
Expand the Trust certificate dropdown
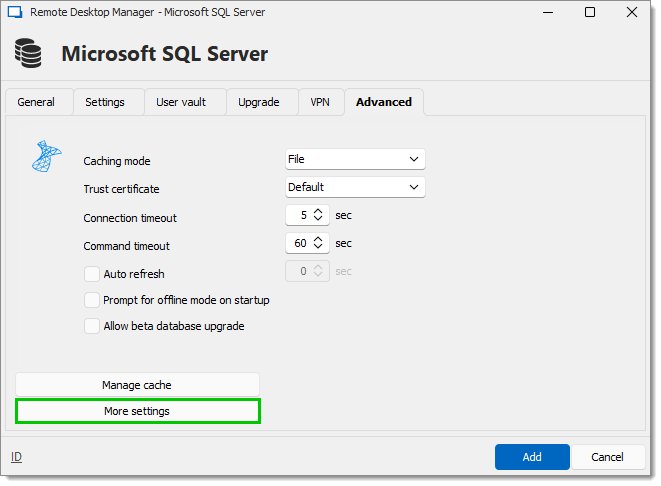355,187
